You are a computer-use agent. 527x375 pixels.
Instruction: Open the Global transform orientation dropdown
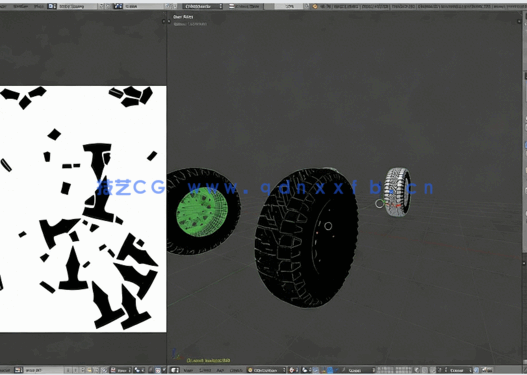tap(361, 370)
